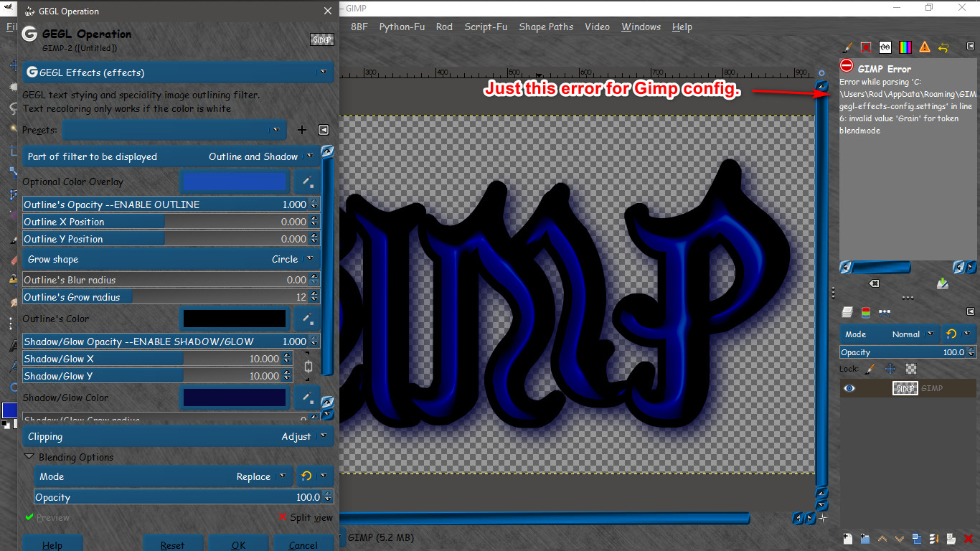Open the Rod menu
980x551 pixels.
point(444,27)
